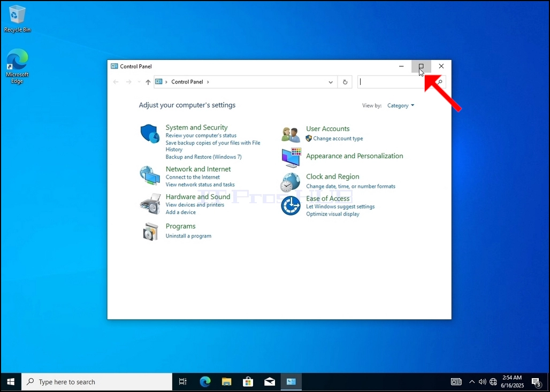
Task: Click Connect to the Internet
Action: coord(193,177)
